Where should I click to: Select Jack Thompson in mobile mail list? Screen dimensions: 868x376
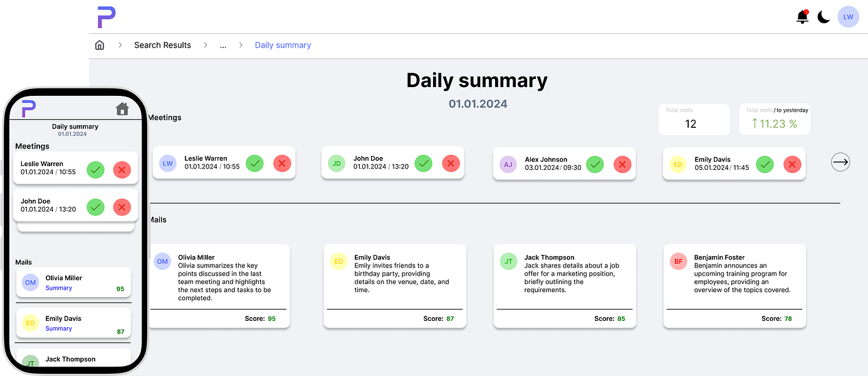click(x=73, y=358)
